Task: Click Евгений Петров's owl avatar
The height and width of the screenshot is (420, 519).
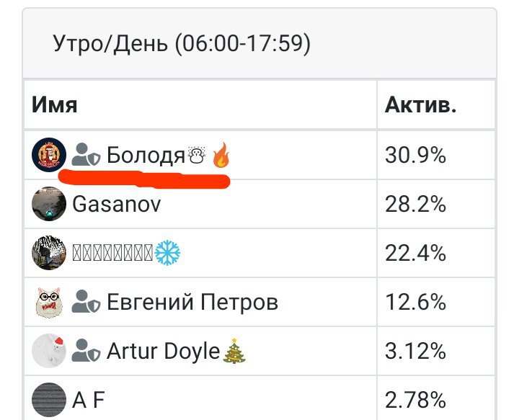Action: pyautogui.click(x=49, y=302)
